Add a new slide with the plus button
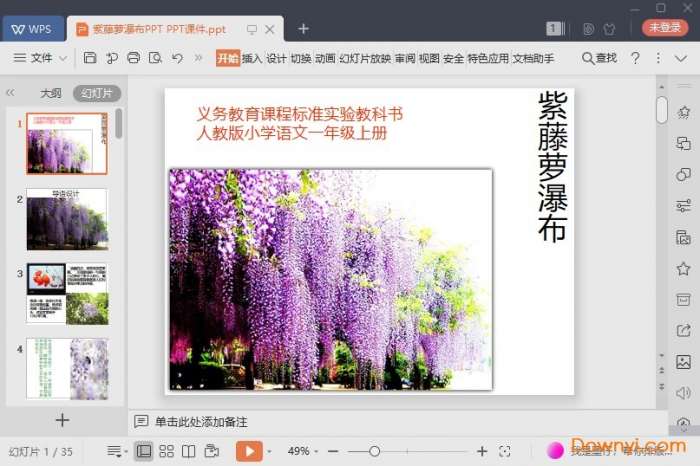700x466 pixels. (x=62, y=420)
